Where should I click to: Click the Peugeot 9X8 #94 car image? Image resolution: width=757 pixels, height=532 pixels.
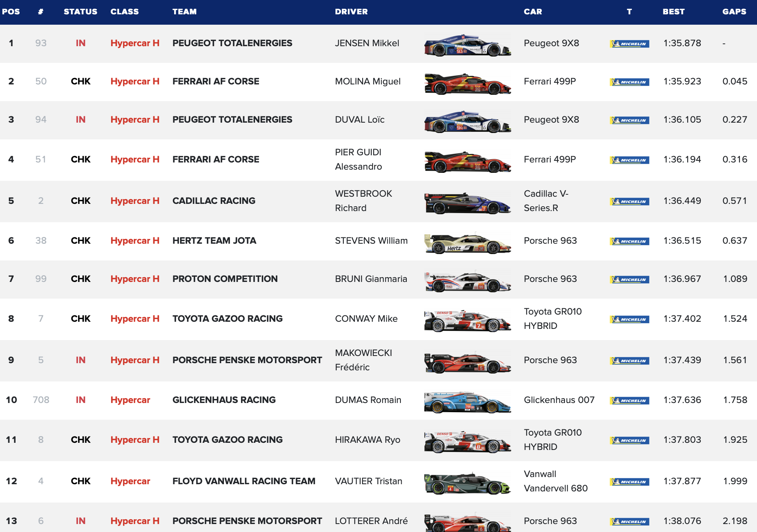pyautogui.click(x=467, y=121)
